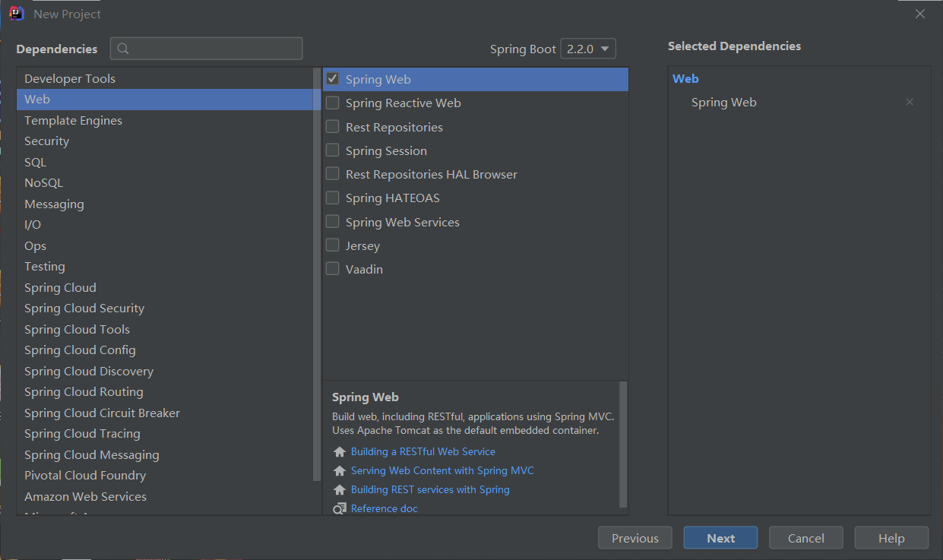The width and height of the screenshot is (943, 560).
Task: Focus the dependencies search field
Action: 207,49
